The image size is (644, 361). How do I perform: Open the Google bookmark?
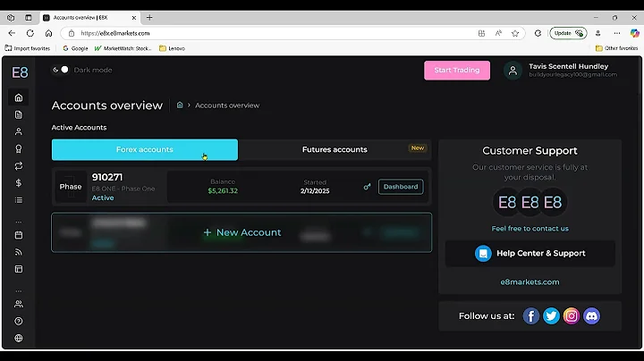pos(75,48)
